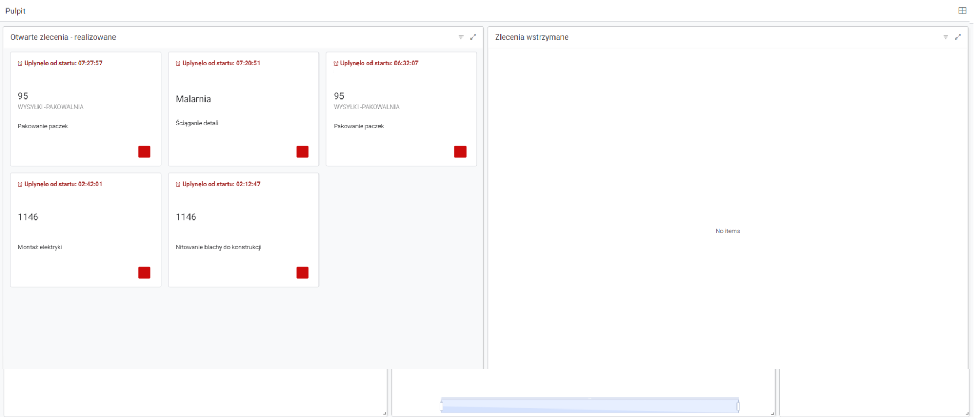Click filter icon in Otwarte zlecenia panel
980x417 pixels.
(461, 37)
